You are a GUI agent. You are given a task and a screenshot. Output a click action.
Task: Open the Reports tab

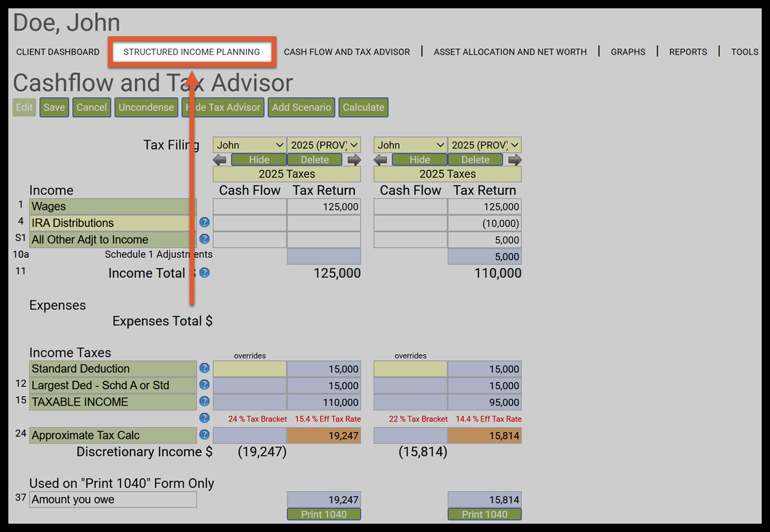coord(688,52)
